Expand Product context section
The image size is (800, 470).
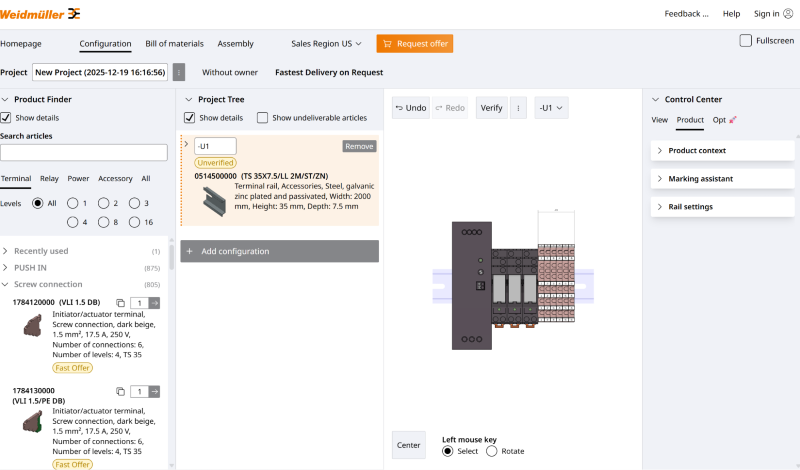[722, 151]
